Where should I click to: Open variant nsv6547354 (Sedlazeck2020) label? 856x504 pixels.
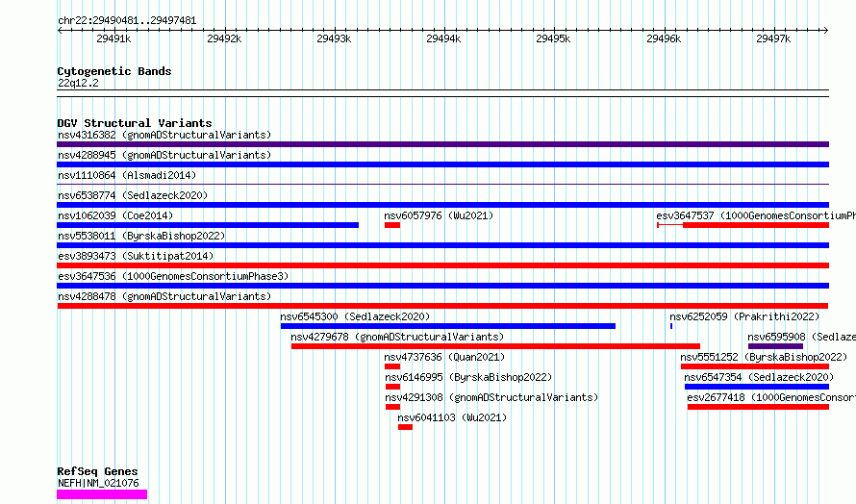(759, 377)
